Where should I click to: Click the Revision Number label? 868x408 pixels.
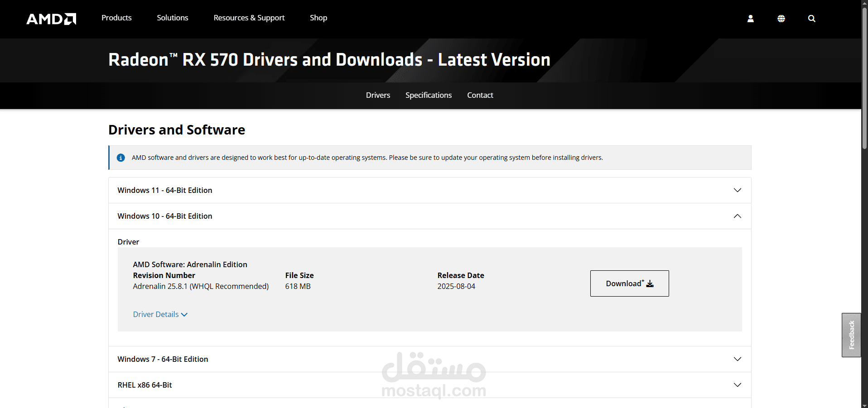pos(164,275)
